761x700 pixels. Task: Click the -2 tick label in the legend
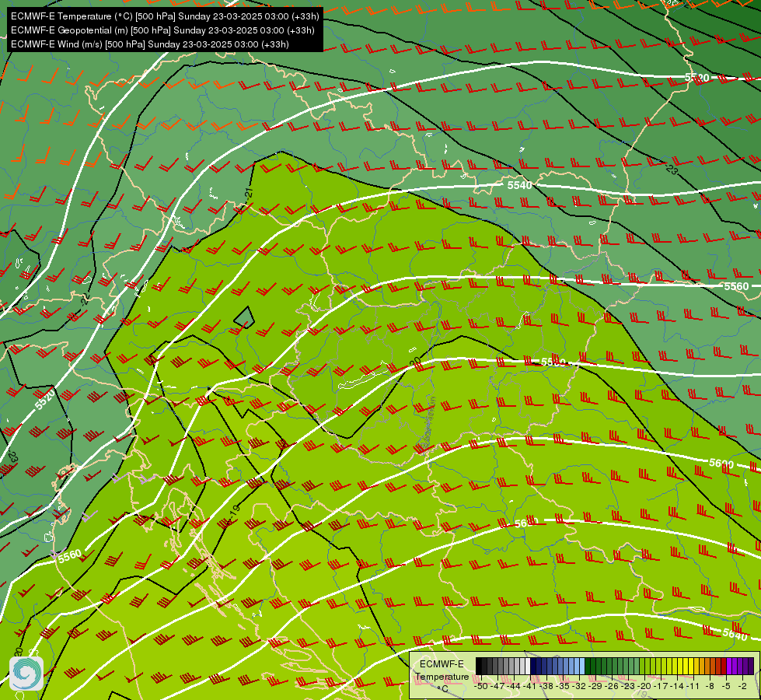(x=742, y=686)
